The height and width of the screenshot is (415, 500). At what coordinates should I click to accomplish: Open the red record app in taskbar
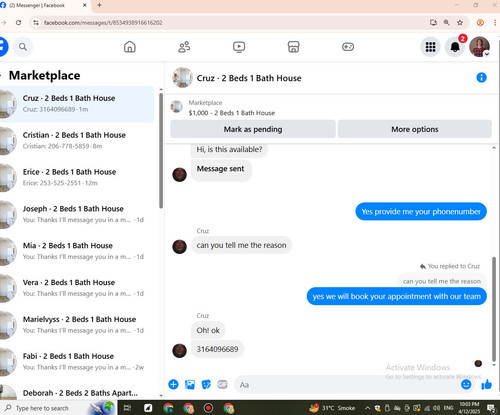pyautogui.click(x=208, y=408)
